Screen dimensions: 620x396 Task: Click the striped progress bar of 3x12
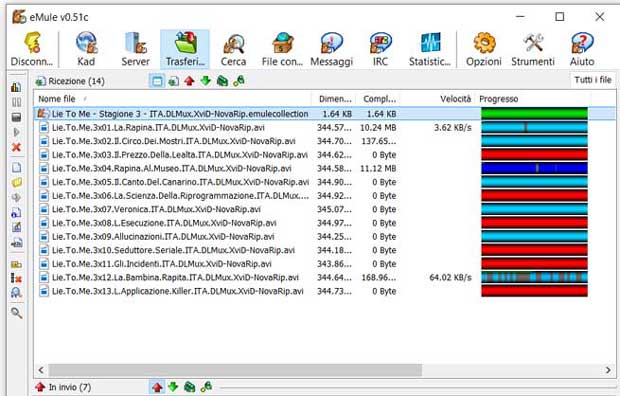534,278
